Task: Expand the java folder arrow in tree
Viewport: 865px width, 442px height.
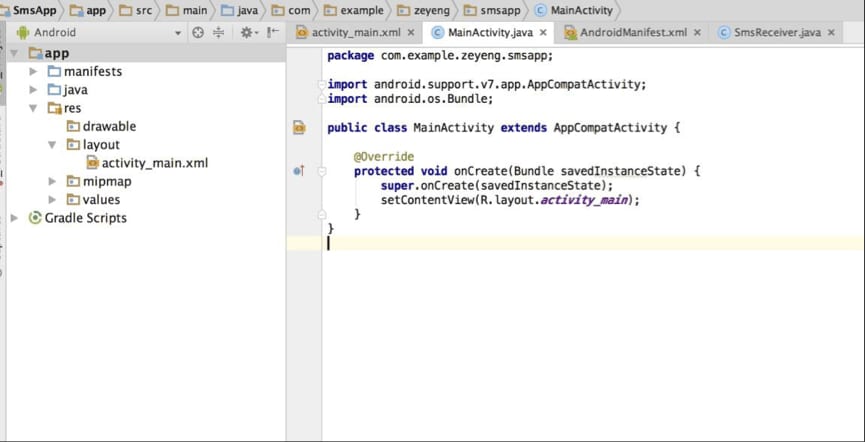Action: [34, 89]
